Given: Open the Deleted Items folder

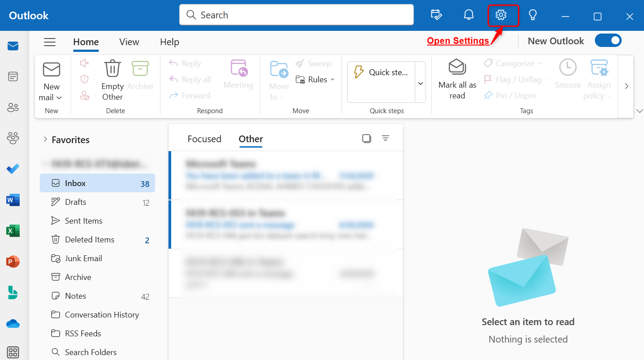Looking at the screenshot, I should [97, 240].
